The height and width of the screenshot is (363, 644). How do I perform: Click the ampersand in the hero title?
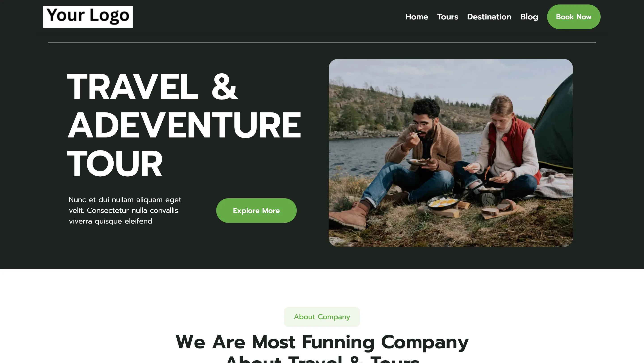[x=225, y=87]
